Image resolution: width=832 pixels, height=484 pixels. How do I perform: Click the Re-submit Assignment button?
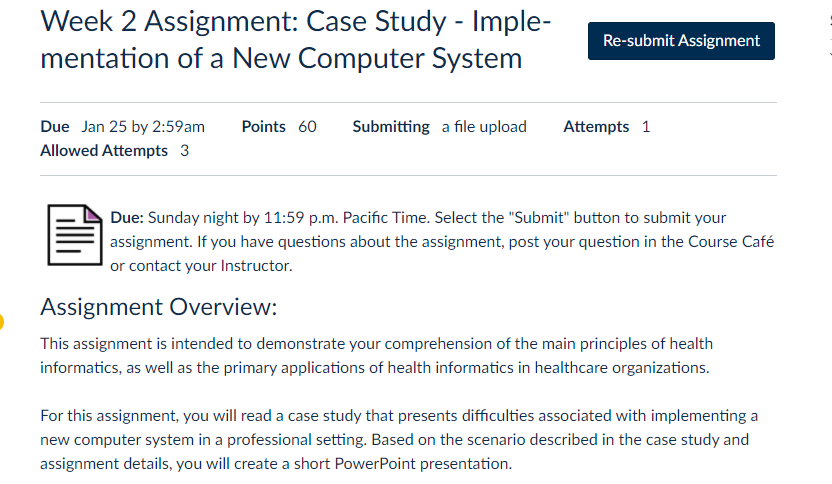tap(681, 41)
